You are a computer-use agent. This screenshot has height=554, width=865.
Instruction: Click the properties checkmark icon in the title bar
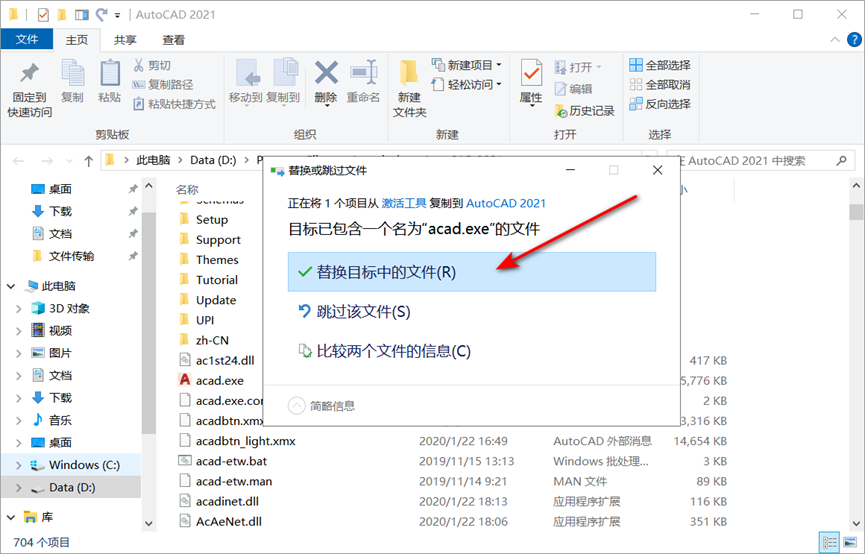point(43,14)
